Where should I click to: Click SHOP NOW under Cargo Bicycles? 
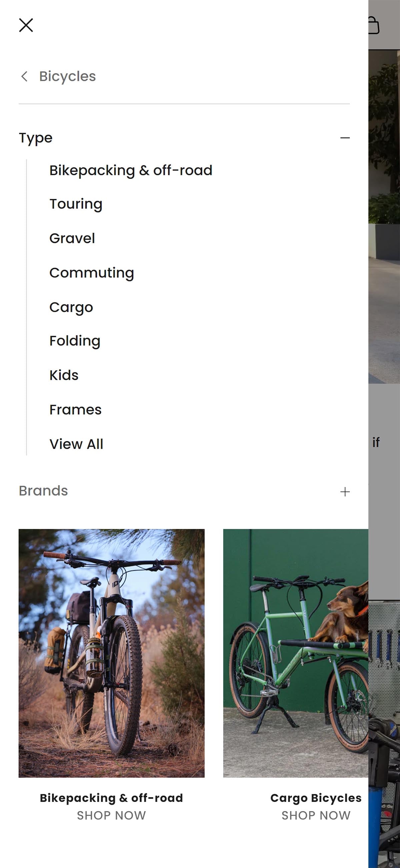point(316,815)
